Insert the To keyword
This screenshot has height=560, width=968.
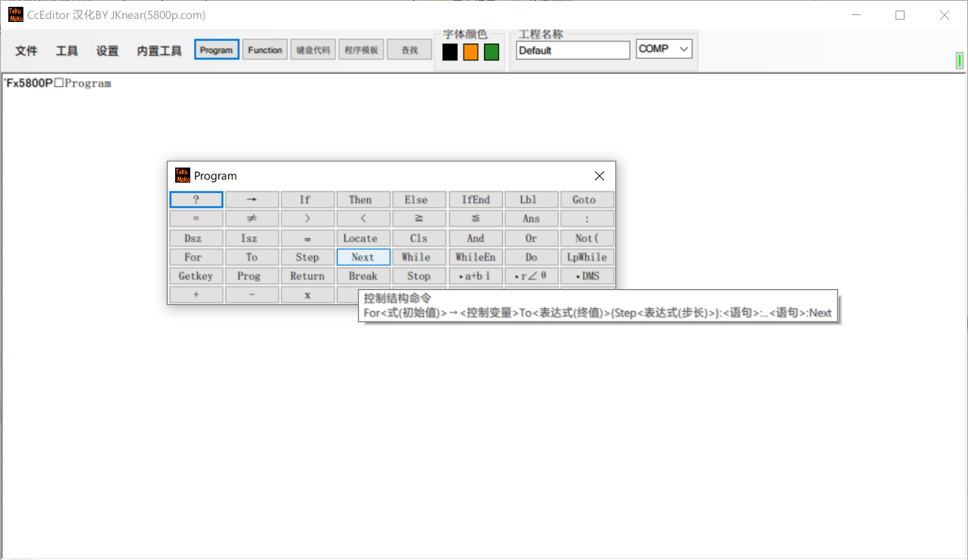click(252, 257)
